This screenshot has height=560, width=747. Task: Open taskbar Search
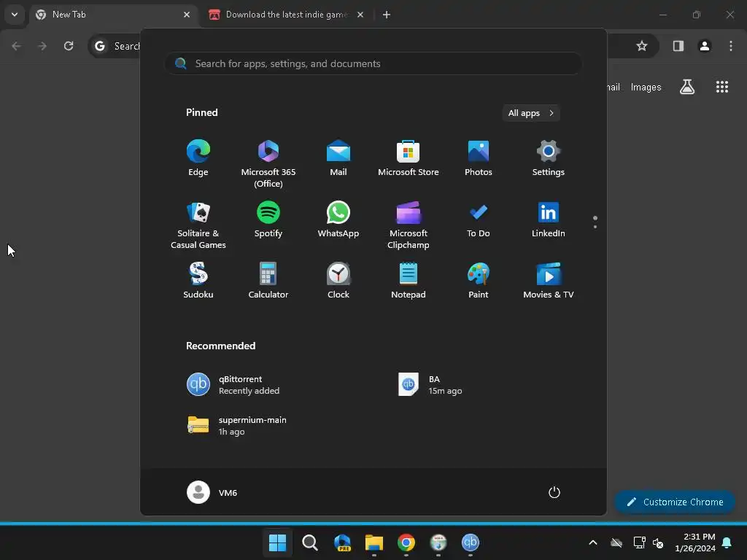click(309, 542)
